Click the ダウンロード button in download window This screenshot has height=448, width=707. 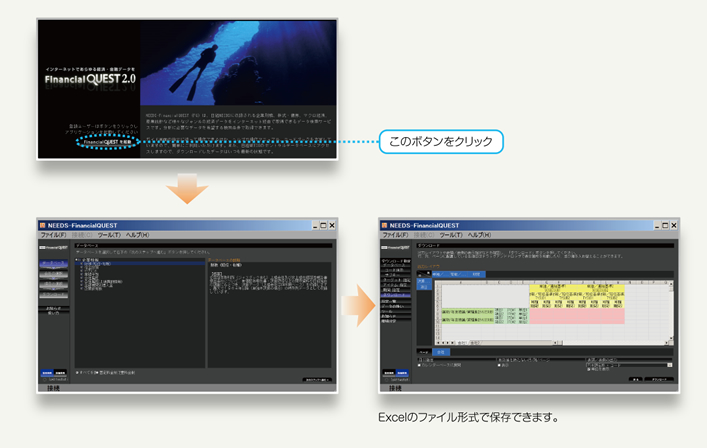click(x=659, y=379)
